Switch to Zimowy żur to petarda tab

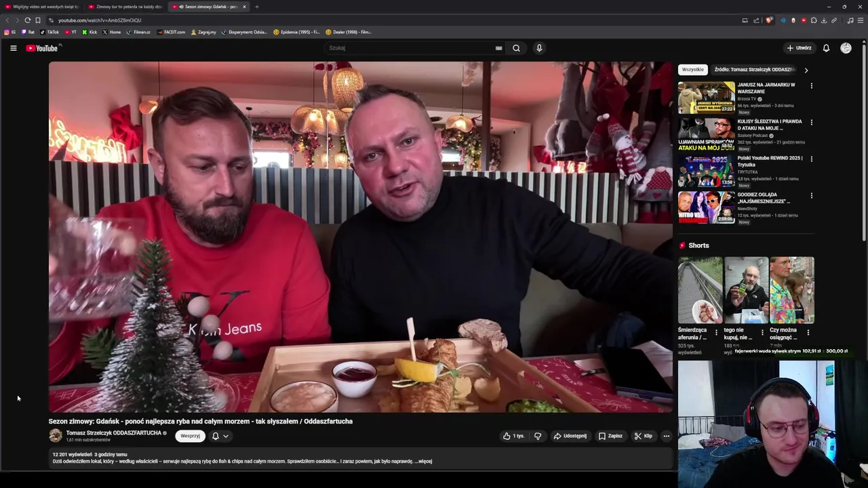pyautogui.click(x=125, y=7)
